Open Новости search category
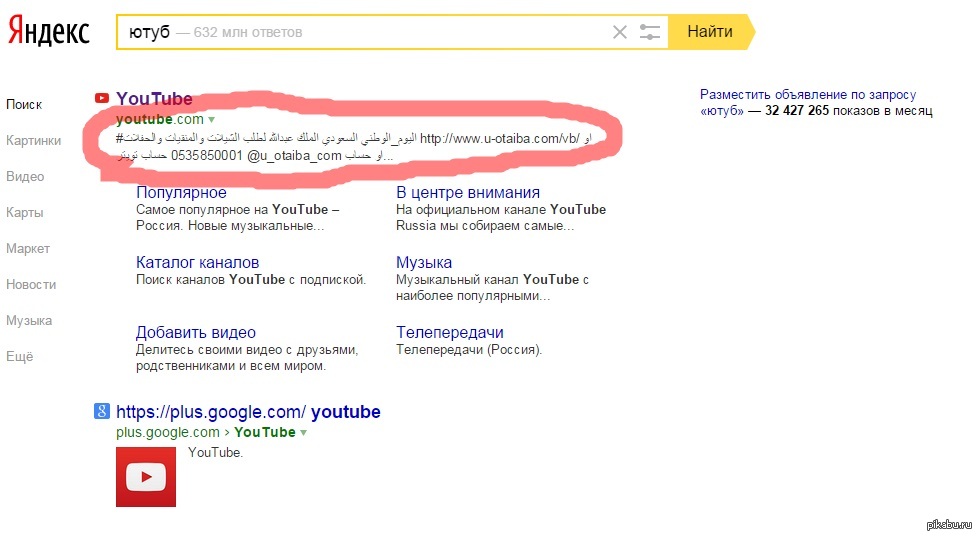The height and width of the screenshot is (536, 977). (x=31, y=284)
